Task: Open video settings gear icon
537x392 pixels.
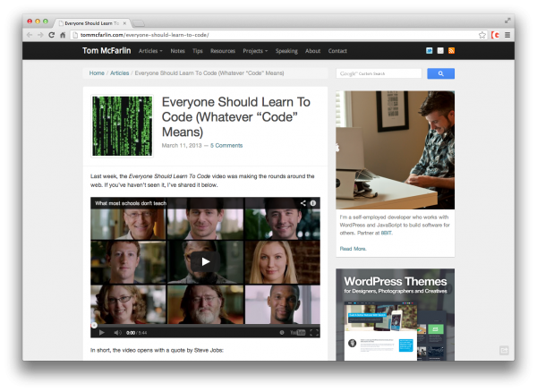Action: (282, 332)
